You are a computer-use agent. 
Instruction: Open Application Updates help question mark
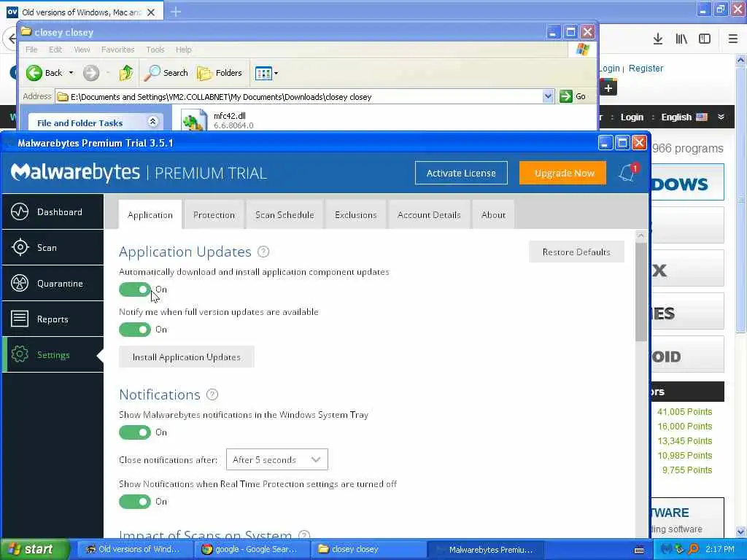point(263,252)
